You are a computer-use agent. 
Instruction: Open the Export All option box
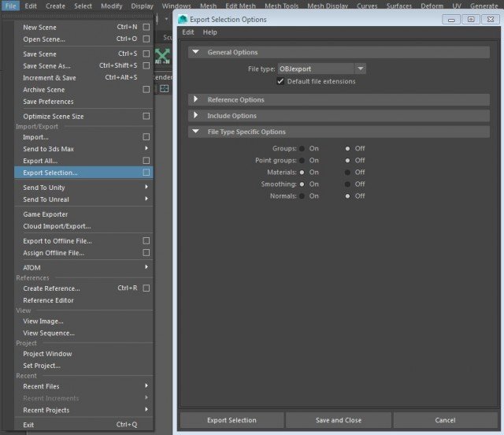(x=146, y=161)
